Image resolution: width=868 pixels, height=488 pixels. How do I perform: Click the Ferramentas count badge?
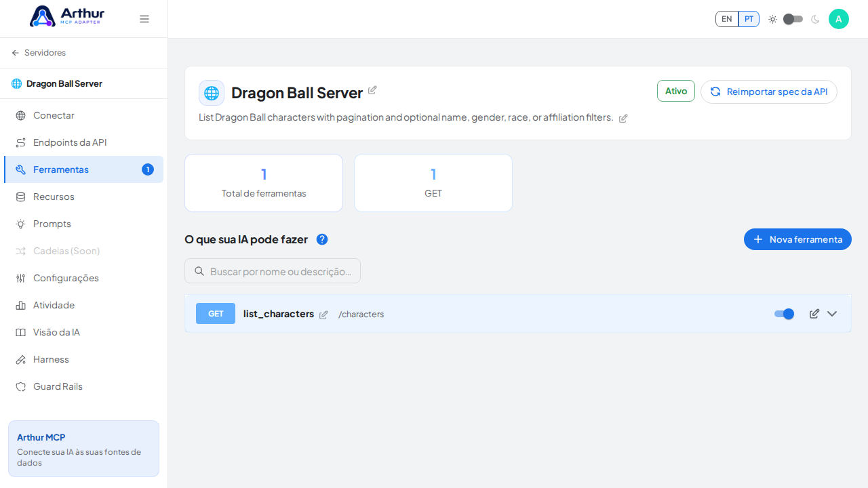point(148,169)
